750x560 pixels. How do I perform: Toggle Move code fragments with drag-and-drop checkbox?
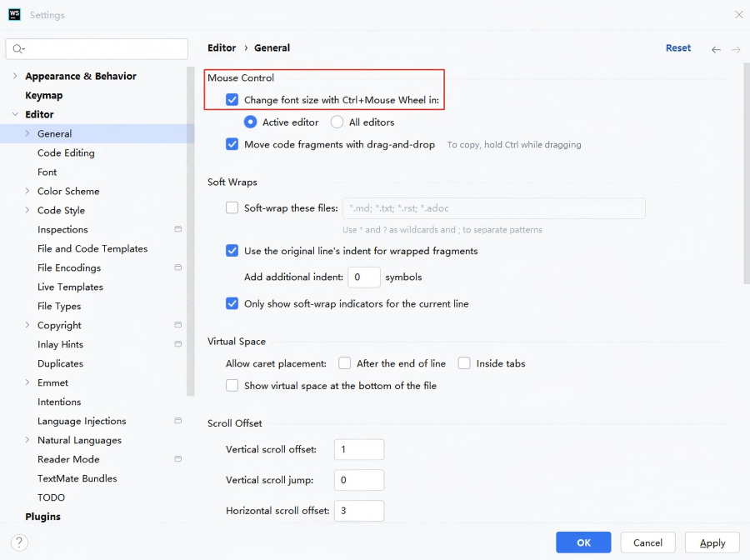click(x=232, y=144)
